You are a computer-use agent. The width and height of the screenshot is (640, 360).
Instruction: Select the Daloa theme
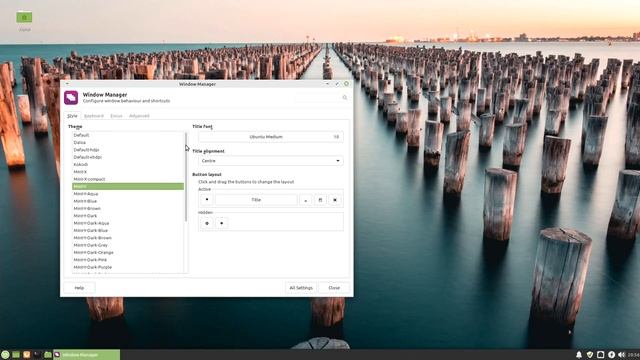128,142
